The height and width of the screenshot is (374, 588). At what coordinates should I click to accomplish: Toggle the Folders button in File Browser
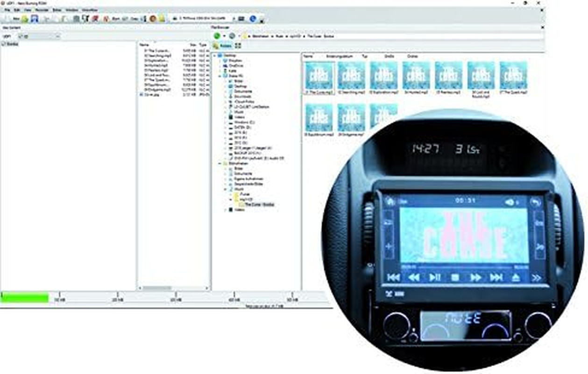click(222, 46)
